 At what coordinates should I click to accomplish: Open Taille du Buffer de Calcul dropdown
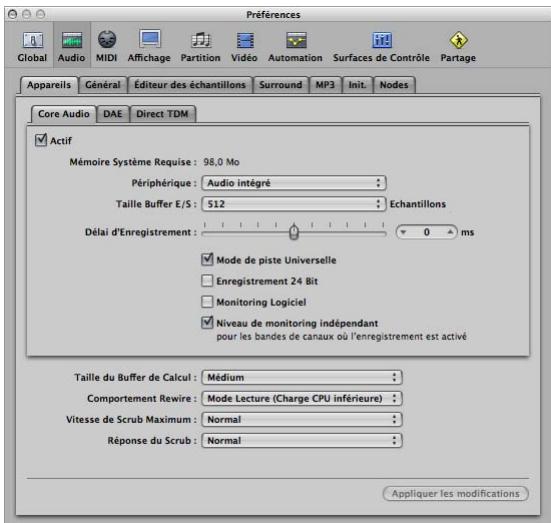coord(302,377)
